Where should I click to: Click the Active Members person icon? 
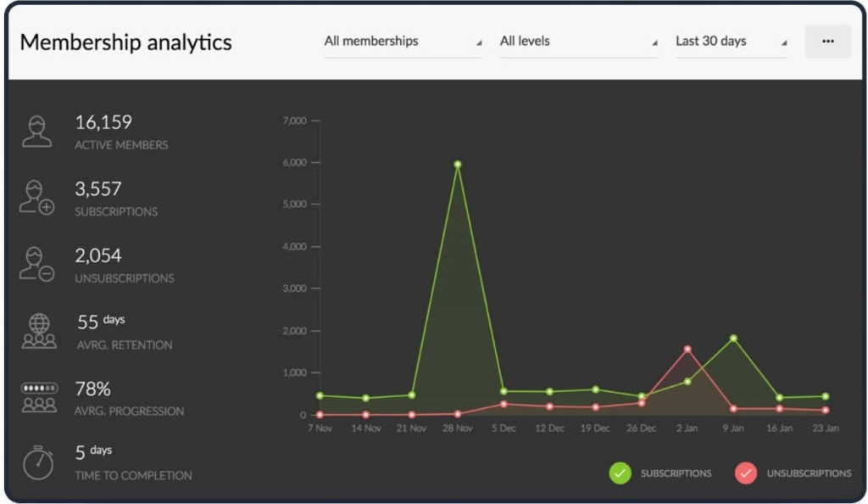click(37, 132)
